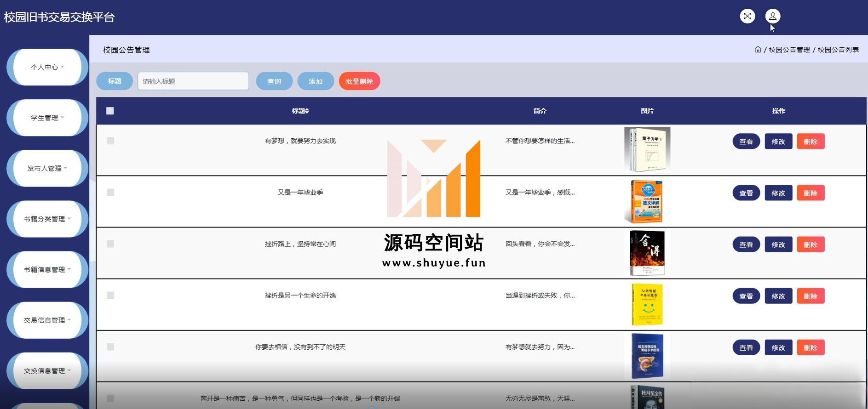Expand the 个人中心 sidebar menu
The height and width of the screenshot is (409, 868).
(x=47, y=67)
